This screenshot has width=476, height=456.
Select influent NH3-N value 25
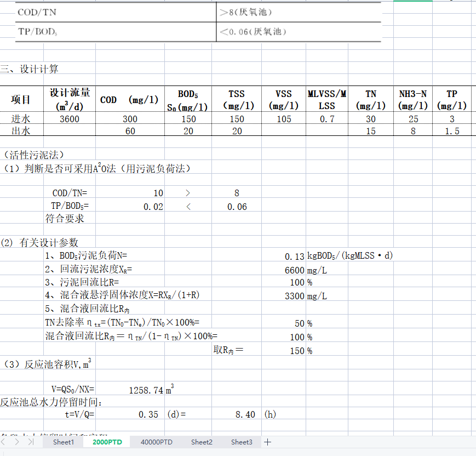[413, 119]
